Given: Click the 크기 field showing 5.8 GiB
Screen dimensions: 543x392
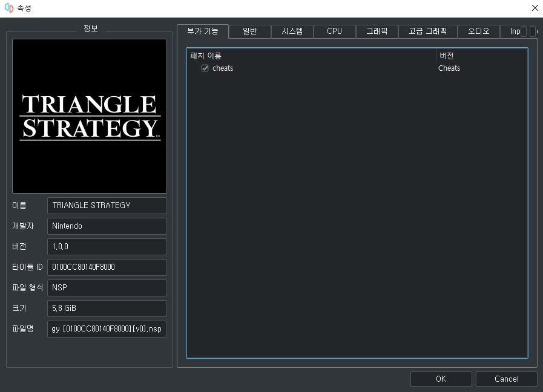Looking at the screenshot, I should [x=107, y=309].
